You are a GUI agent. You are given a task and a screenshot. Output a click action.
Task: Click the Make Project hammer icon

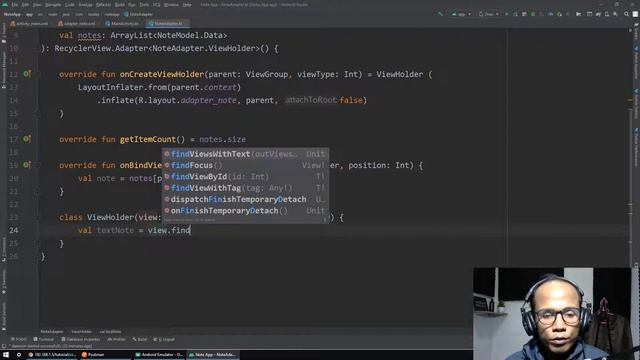(440, 14)
